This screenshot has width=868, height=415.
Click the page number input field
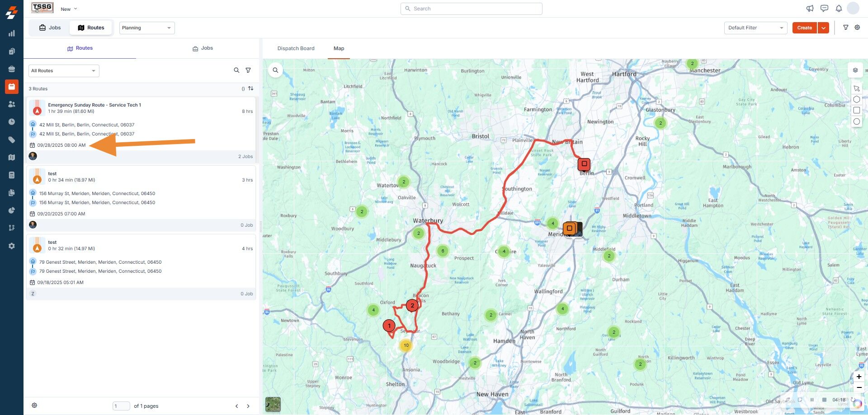pyautogui.click(x=121, y=406)
